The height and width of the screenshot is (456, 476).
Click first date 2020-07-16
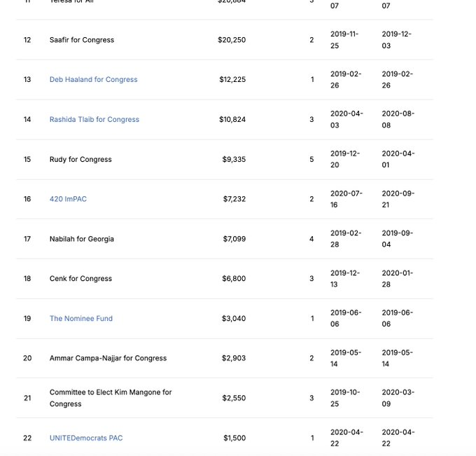click(346, 199)
